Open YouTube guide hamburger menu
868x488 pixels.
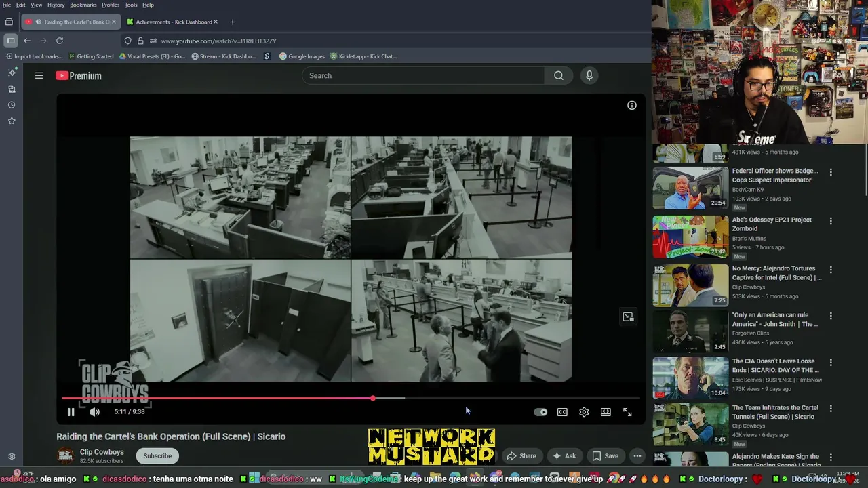pos(39,76)
